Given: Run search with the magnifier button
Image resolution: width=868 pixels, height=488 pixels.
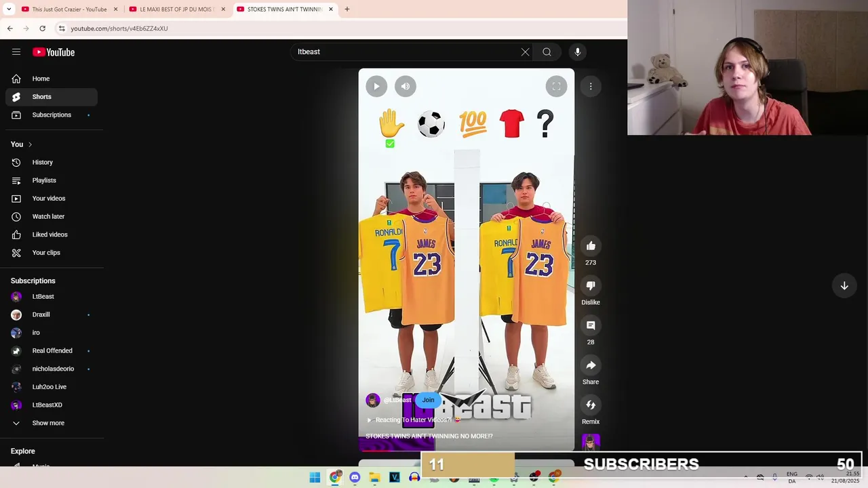Looking at the screenshot, I should coord(547,52).
